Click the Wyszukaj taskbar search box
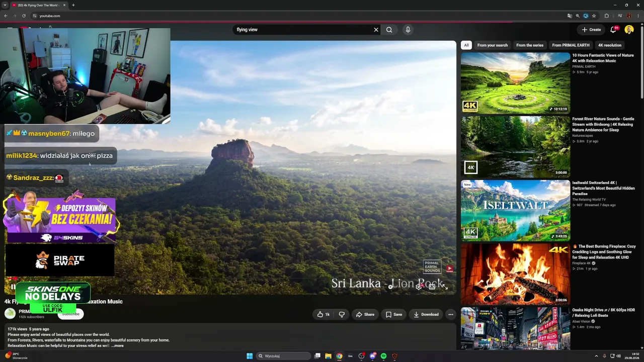 click(283, 356)
